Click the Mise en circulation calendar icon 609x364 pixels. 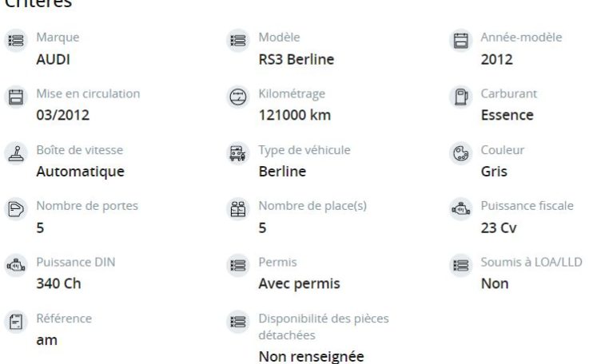16,97
